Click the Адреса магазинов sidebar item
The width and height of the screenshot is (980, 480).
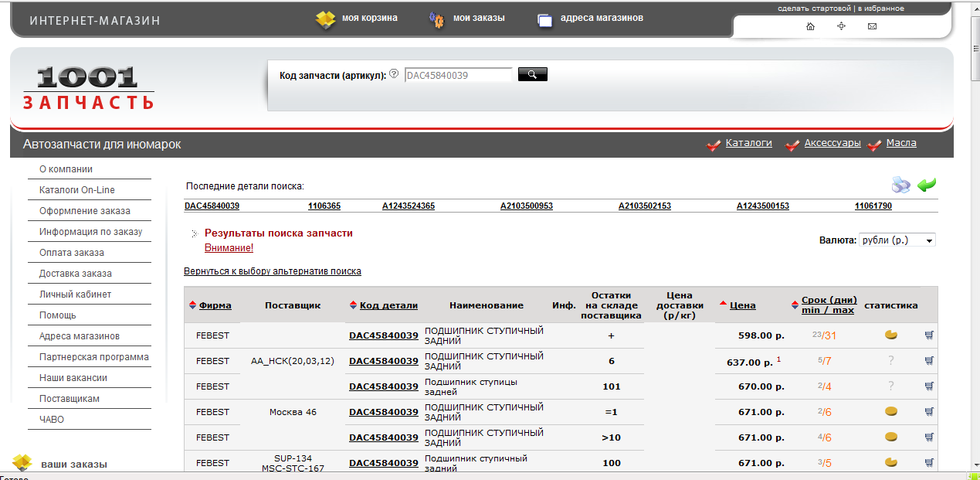click(80, 336)
